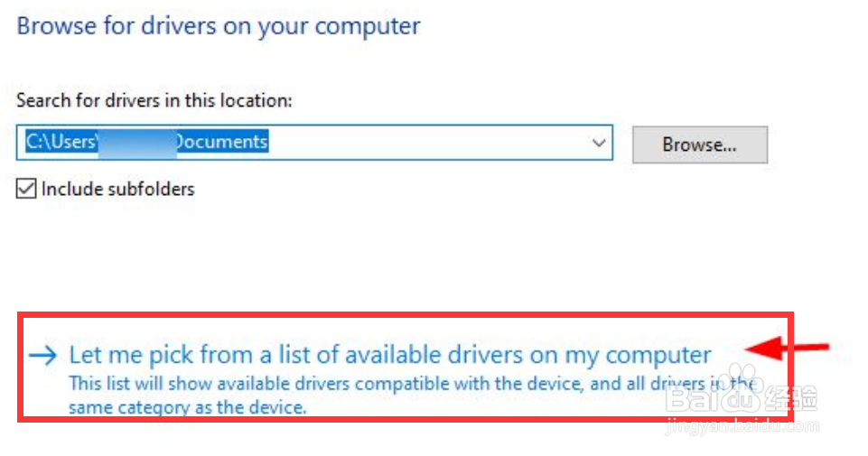Click the highlighted C:\Users part of path
The height and width of the screenshot is (456, 868).
pyautogui.click(x=60, y=142)
